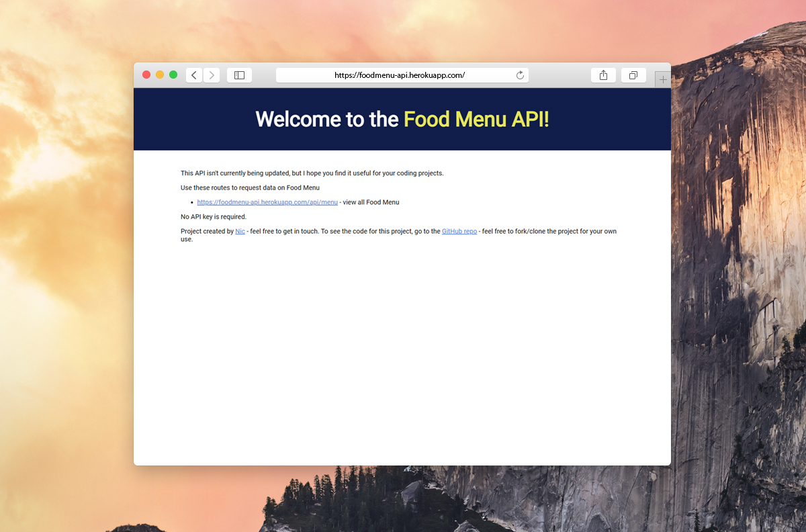Go forward with the right chevron button
Viewport: 806px width, 532px height.
(x=212, y=75)
